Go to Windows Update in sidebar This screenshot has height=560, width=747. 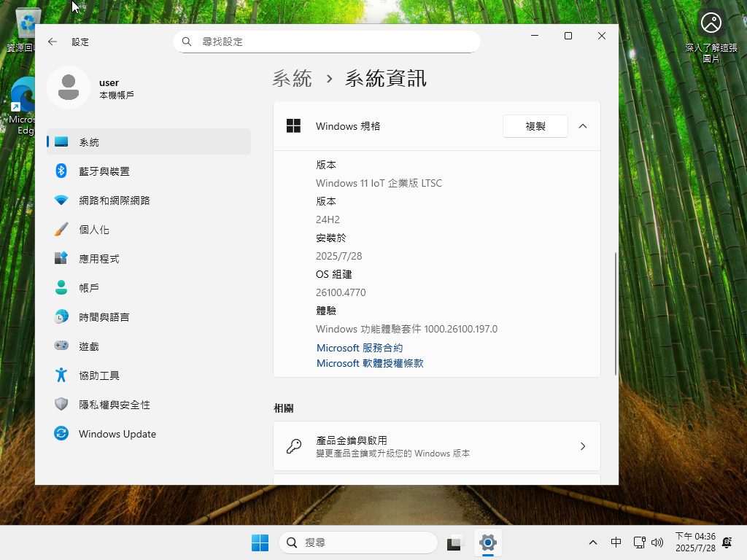(117, 434)
